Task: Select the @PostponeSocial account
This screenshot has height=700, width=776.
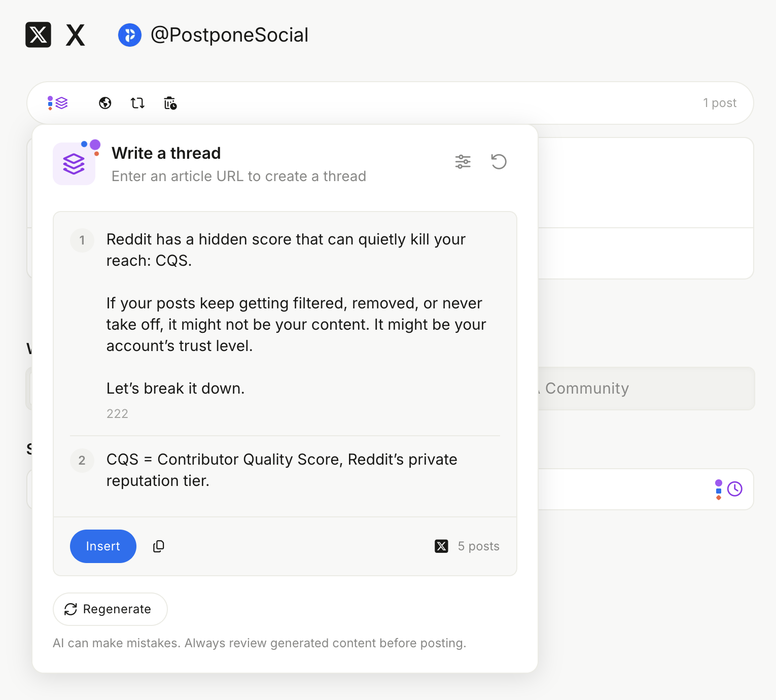Action: click(x=229, y=35)
